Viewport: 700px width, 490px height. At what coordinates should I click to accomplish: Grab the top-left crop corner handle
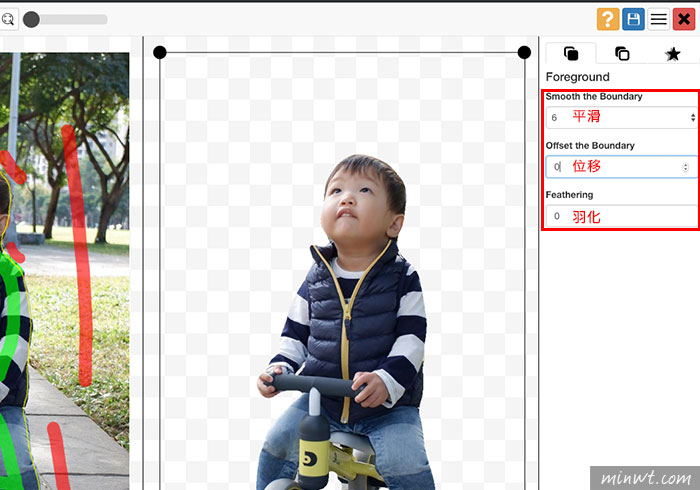click(x=160, y=52)
